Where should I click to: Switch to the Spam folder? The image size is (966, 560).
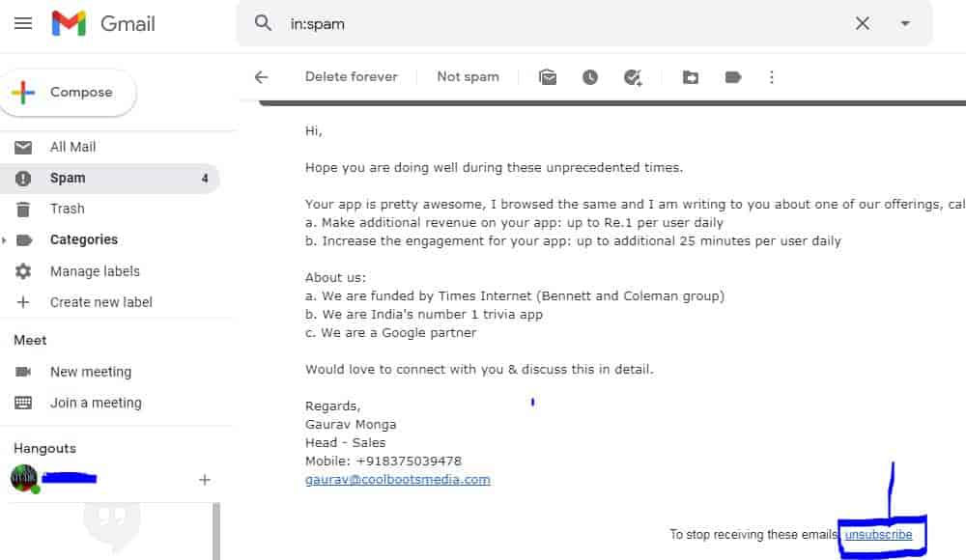pos(68,178)
